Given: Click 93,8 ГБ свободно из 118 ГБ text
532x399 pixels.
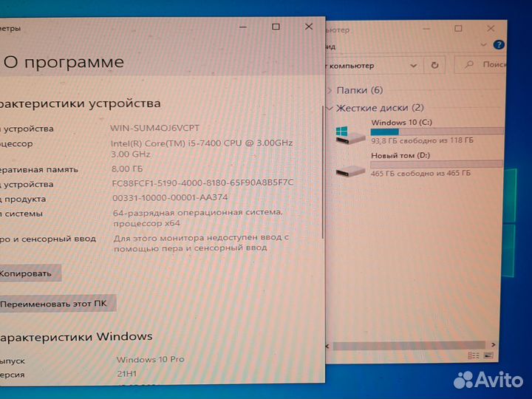Looking at the screenshot, I should 422,140.
